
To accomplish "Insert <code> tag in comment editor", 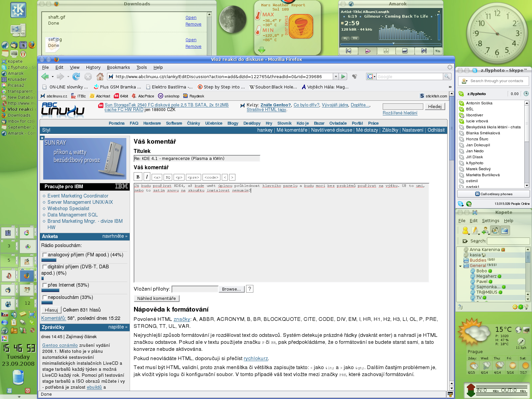I will 211,177.
